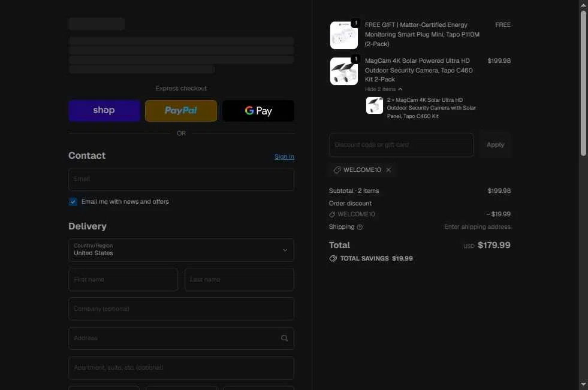
Task: Choose PayPal express checkout
Action: [x=181, y=110]
